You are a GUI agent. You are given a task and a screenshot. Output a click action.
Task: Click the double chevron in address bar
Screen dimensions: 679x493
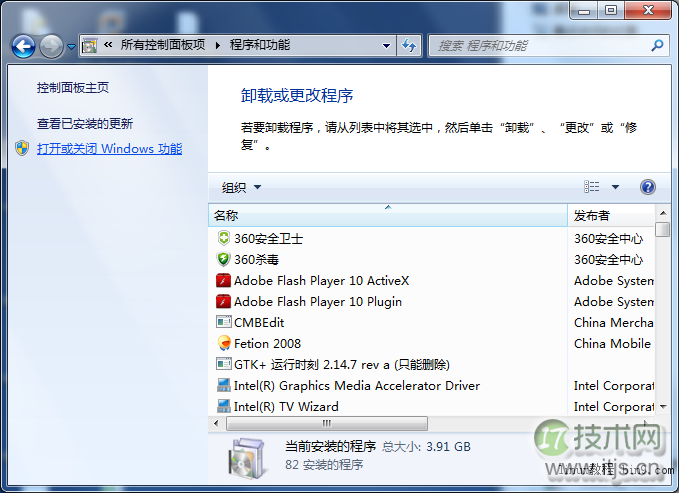tap(108, 45)
